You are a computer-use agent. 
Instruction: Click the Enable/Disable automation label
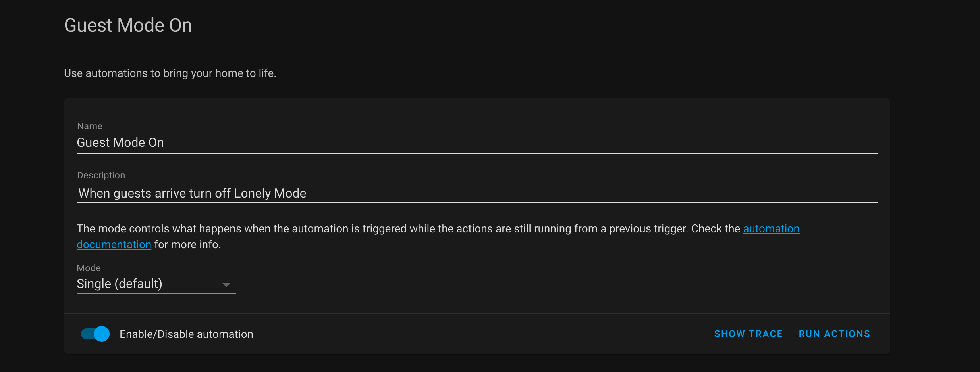click(186, 334)
